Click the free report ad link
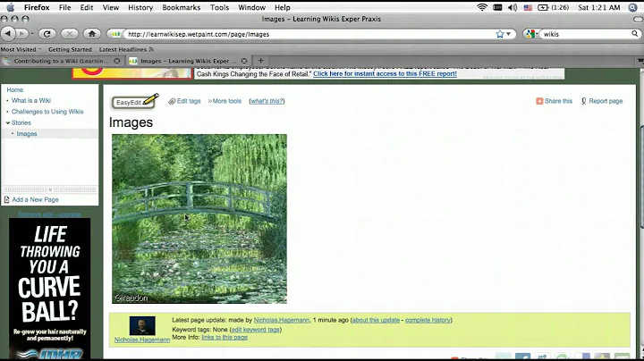 click(385, 74)
